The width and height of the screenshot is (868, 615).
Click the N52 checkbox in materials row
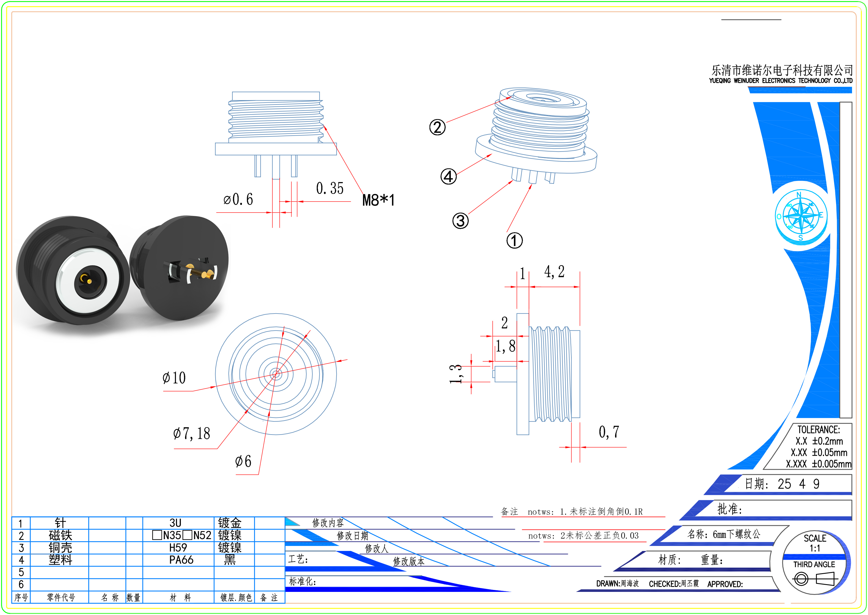188,535
